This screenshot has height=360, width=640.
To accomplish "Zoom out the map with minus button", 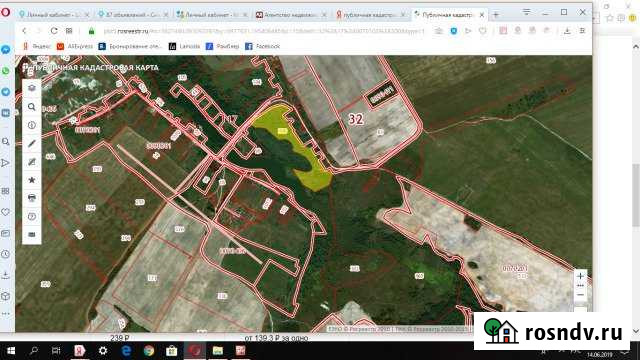I will click(x=580, y=295).
